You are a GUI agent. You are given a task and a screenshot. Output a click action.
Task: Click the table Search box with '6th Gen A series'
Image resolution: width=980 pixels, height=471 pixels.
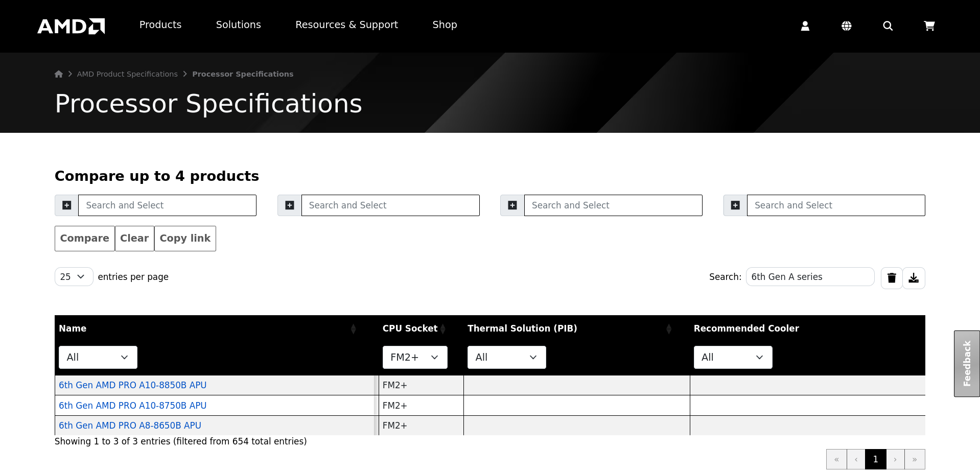click(810, 277)
